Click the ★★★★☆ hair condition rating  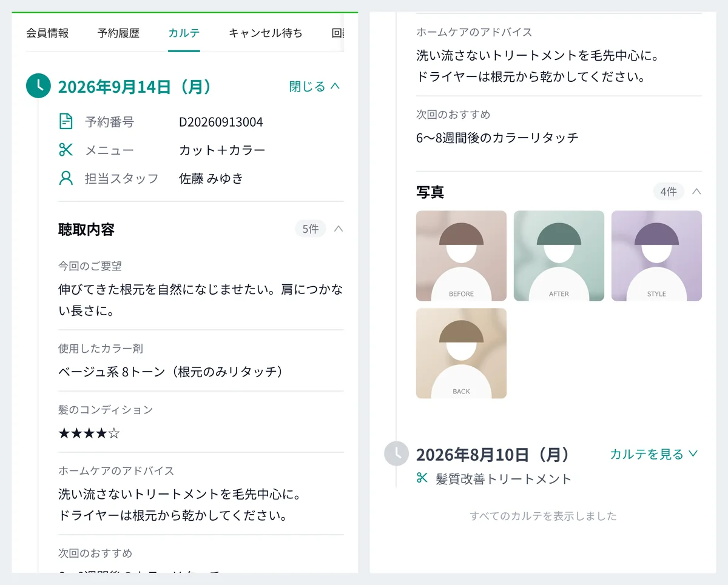point(89,433)
